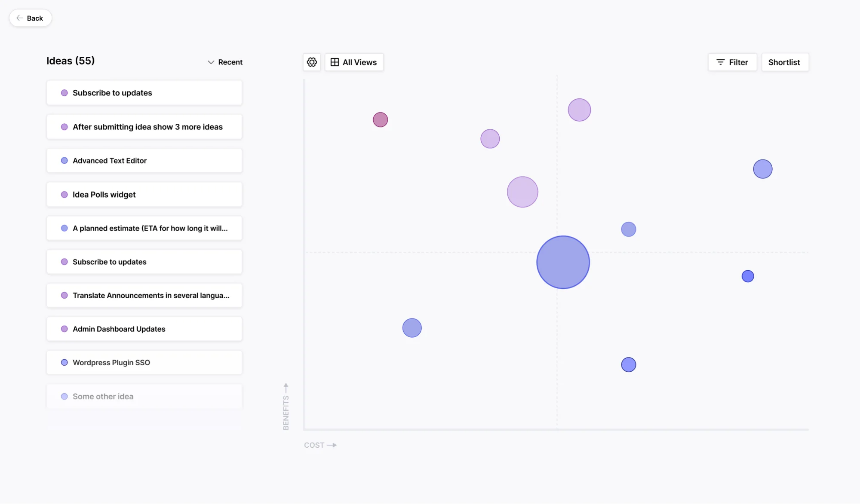Image resolution: width=860 pixels, height=504 pixels.
Task: Click Idea Polls widget list item
Action: point(144,194)
